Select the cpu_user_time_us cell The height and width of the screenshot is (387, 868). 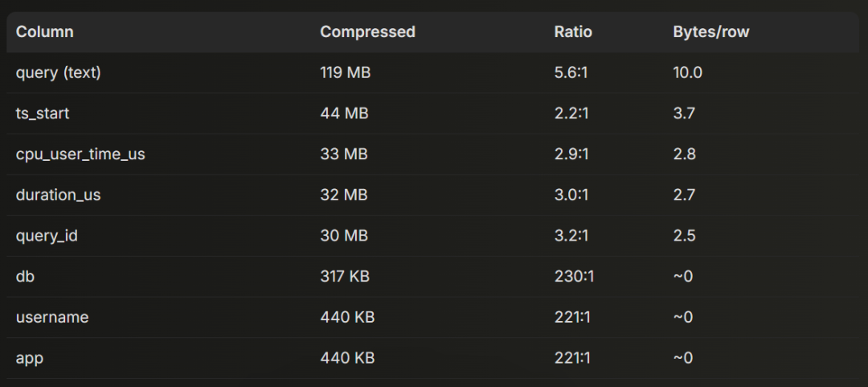tap(80, 154)
